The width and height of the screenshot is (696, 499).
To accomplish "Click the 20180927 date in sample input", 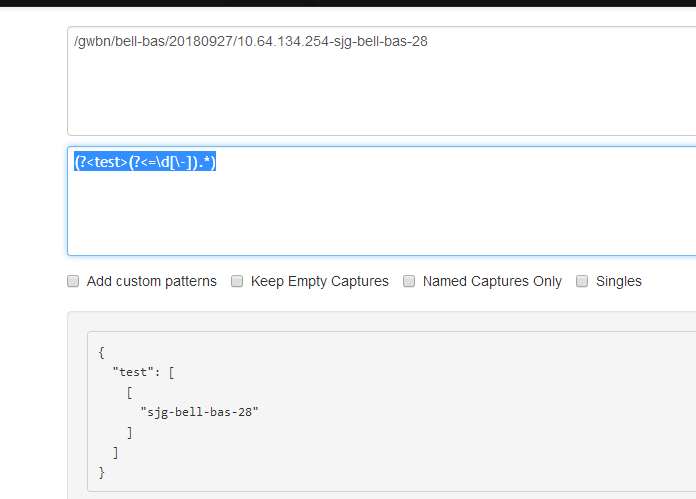I will [201, 41].
